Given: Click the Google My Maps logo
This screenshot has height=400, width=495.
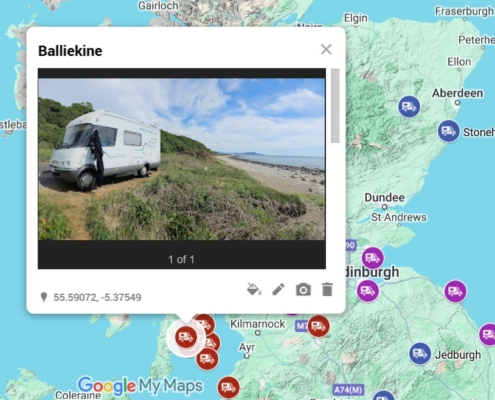Looking at the screenshot, I should point(140,386).
